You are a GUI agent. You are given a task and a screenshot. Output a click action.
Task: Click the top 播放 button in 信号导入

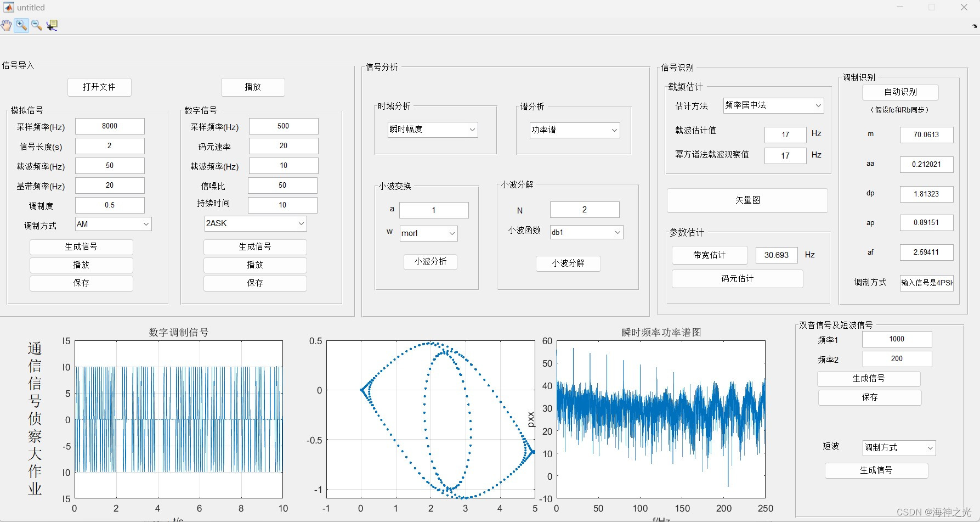[253, 87]
